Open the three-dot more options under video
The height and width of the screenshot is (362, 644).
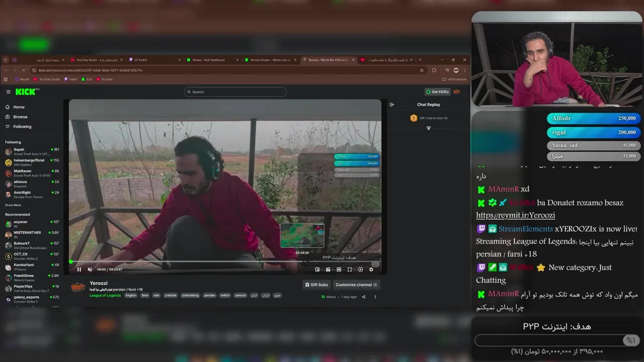[x=375, y=297]
